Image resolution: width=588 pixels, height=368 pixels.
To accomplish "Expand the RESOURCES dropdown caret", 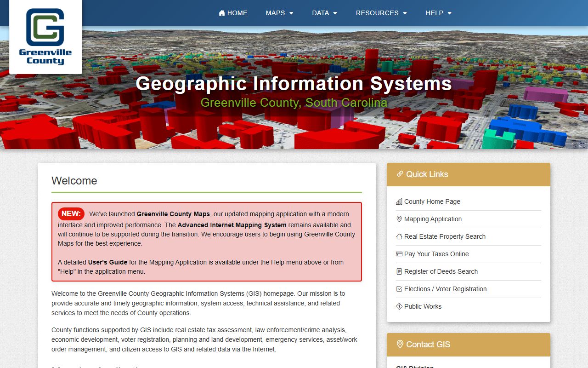I will coord(405,13).
